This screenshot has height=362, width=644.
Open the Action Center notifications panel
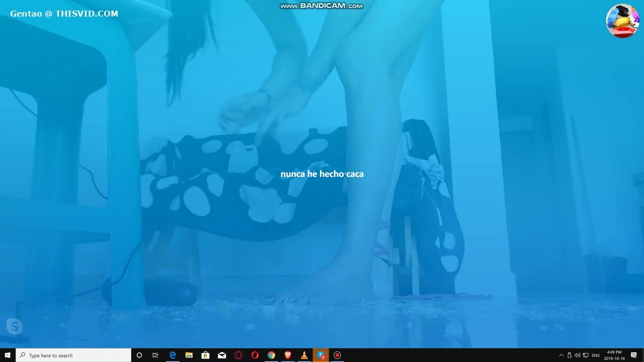coord(635,355)
